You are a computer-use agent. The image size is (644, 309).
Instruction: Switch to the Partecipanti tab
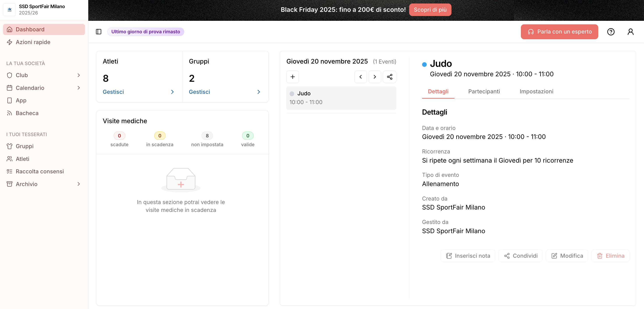point(484,91)
